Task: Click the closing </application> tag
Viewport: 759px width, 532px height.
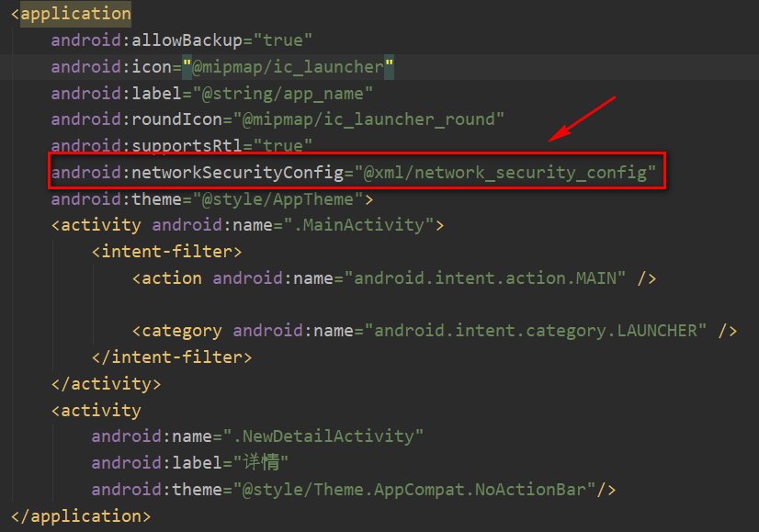Action: (81, 516)
